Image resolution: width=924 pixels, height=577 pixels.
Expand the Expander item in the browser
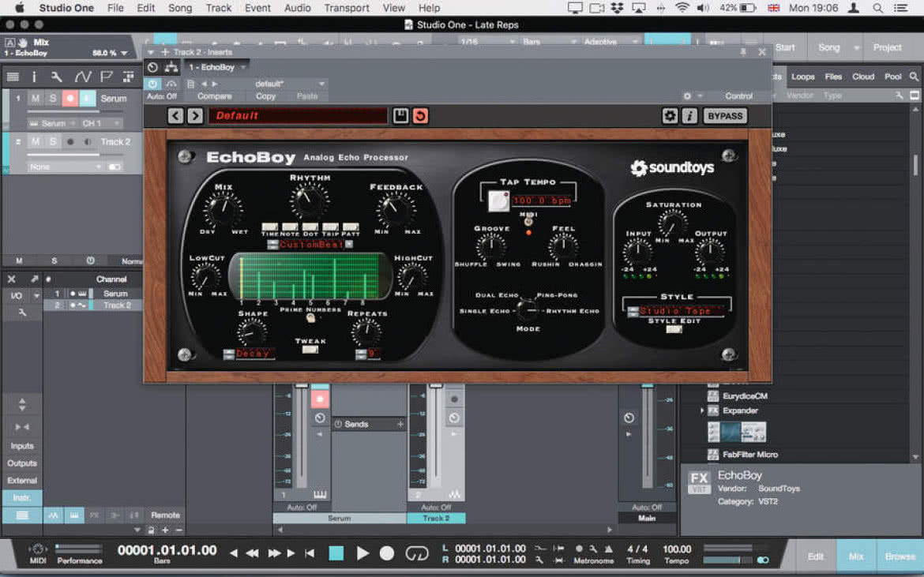(702, 411)
